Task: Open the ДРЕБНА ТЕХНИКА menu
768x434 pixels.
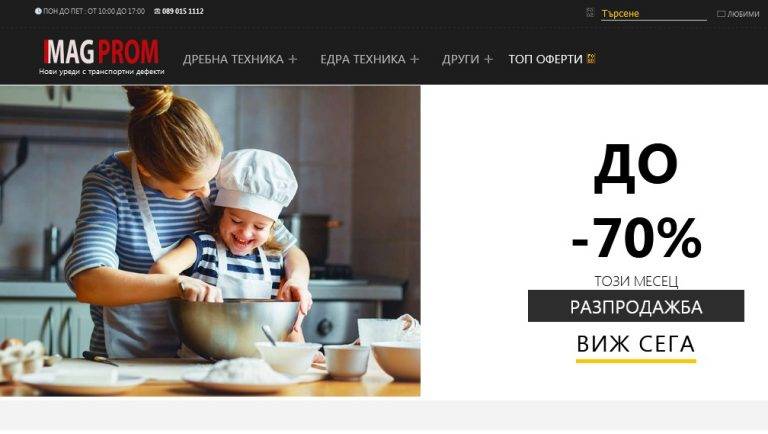Action: pyautogui.click(x=233, y=59)
